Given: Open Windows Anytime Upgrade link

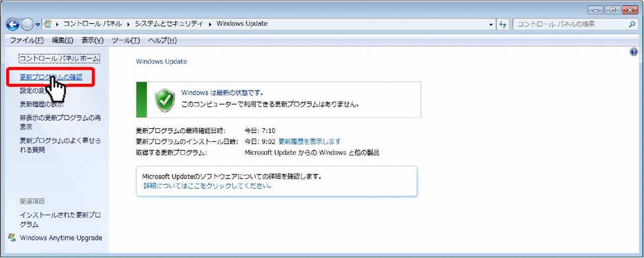Looking at the screenshot, I should [x=61, y=238].
